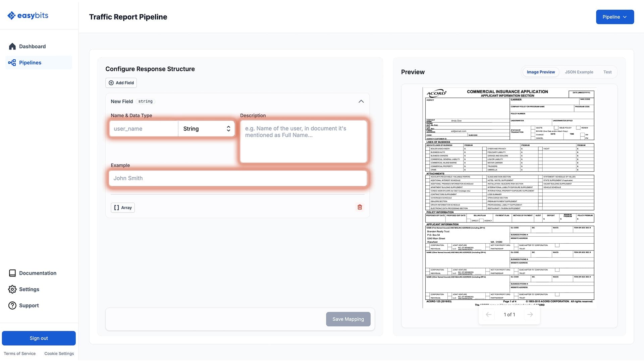This screenshot has height=362, width=644.
Task: Click the Sign out button
Action: click(39, 338)
